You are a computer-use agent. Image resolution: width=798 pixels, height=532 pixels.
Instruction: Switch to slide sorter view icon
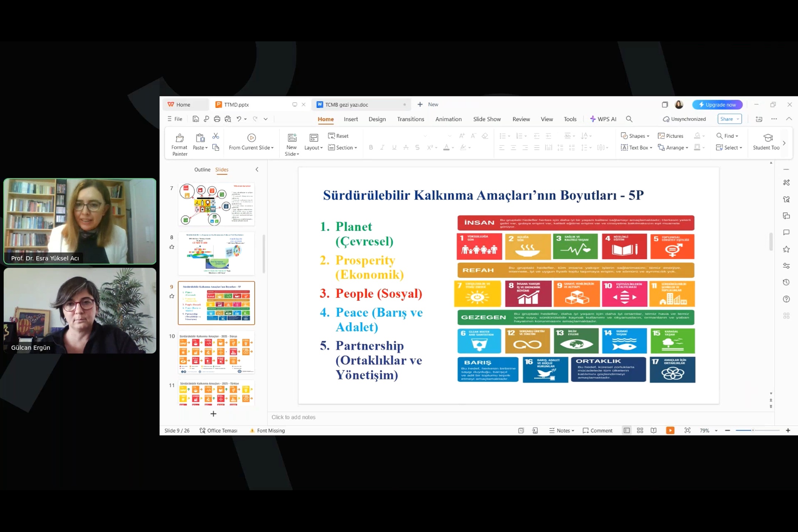point(640,430)
